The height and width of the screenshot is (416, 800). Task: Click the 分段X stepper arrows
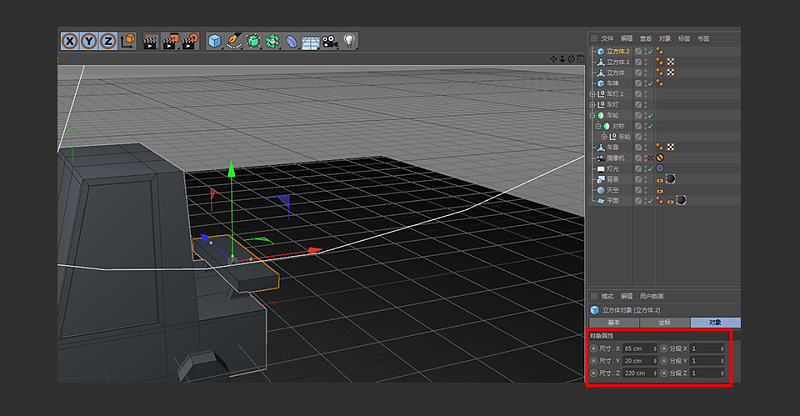click(x=722, y=349)
